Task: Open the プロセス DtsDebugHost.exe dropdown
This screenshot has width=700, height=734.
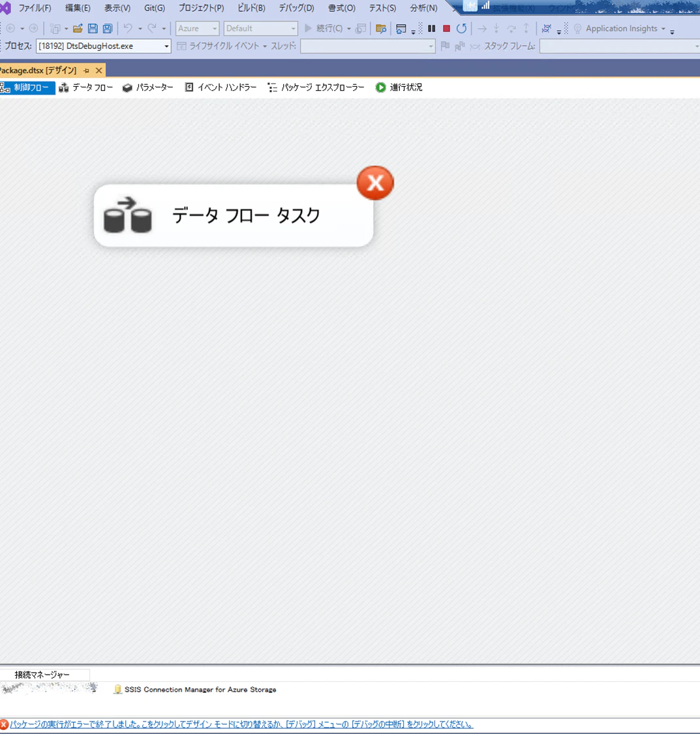Action: click(x=104, y=46)
